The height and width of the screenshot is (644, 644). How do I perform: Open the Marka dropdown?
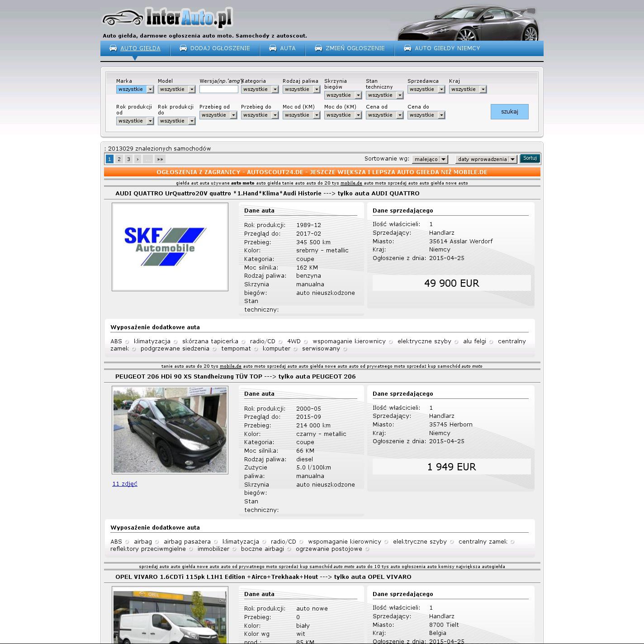(x=135, y=90)
